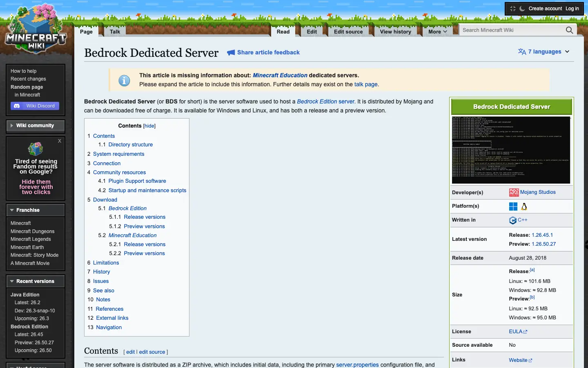Open Random page in sidebar
The height and width of the screenshot is (368, 588).
click(x=27, y=87)
